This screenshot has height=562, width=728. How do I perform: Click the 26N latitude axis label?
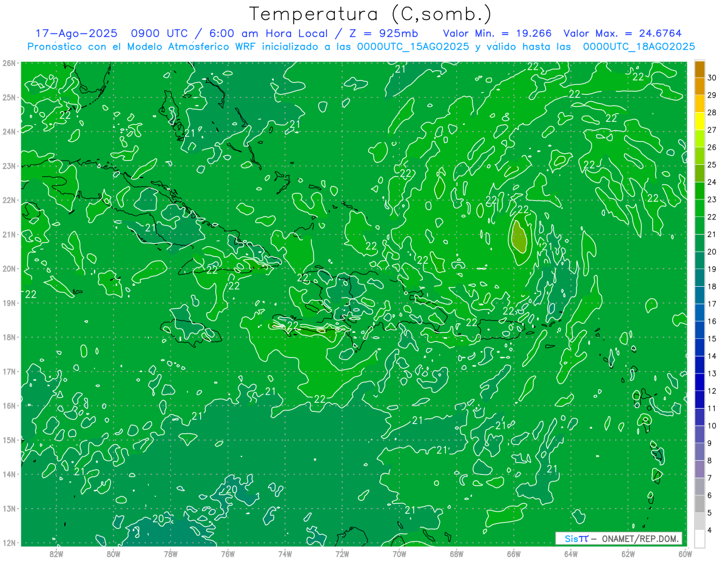[x=9, y=63]
